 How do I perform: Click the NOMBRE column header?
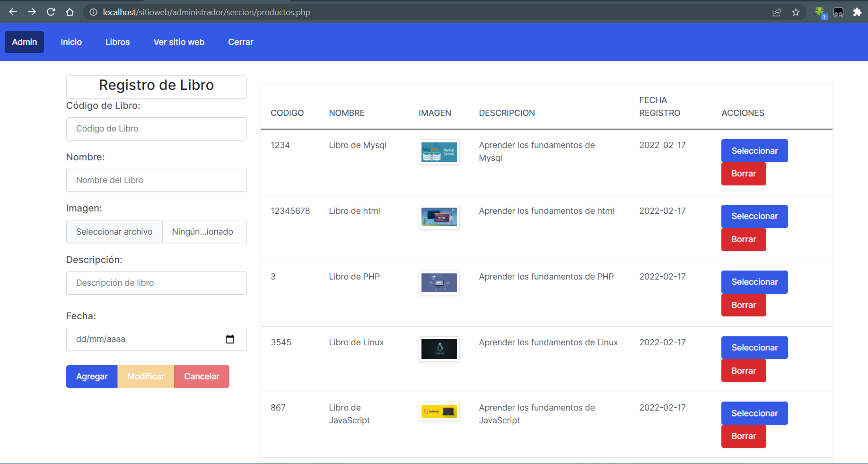[347, 113]
